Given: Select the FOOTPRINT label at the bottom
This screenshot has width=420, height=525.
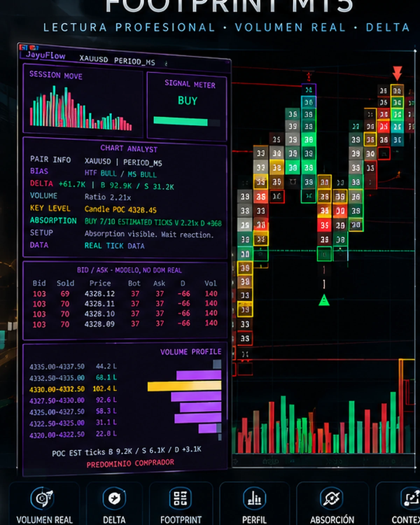Looking at the screenshot, I should 181,520.
